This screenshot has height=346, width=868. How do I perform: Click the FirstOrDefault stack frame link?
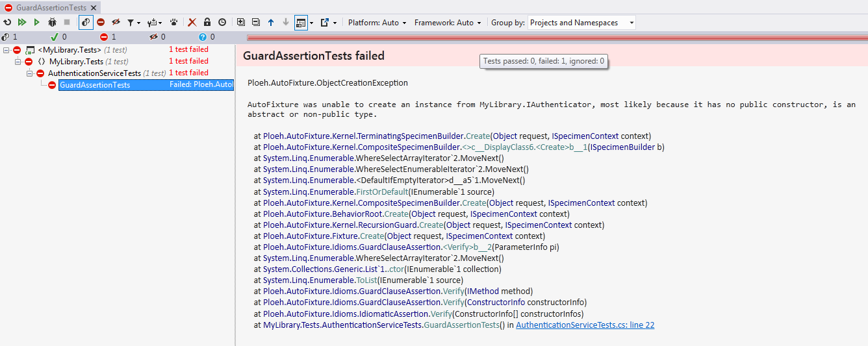pyautogui.click(x=381, y=192)
